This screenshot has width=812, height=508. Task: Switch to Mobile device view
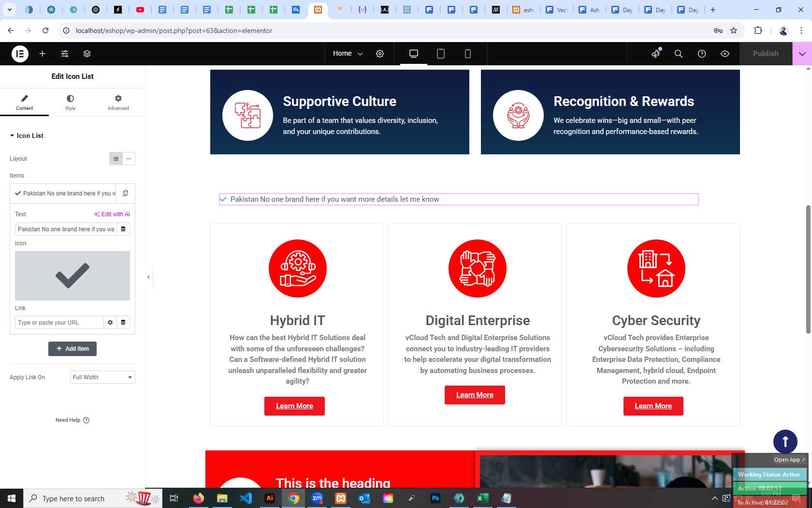pyautogui.click(x=468, y=54)
